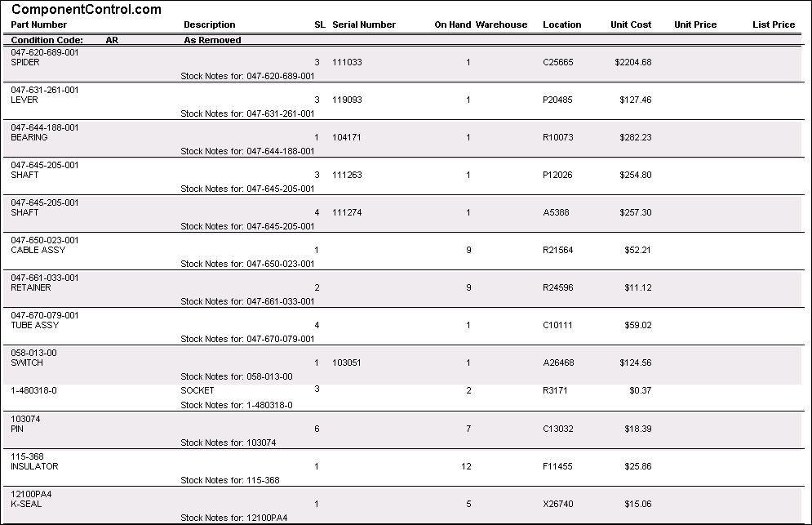Select the Part Number column header
Screen dimensions: 812x525
[x=39, y=24]
